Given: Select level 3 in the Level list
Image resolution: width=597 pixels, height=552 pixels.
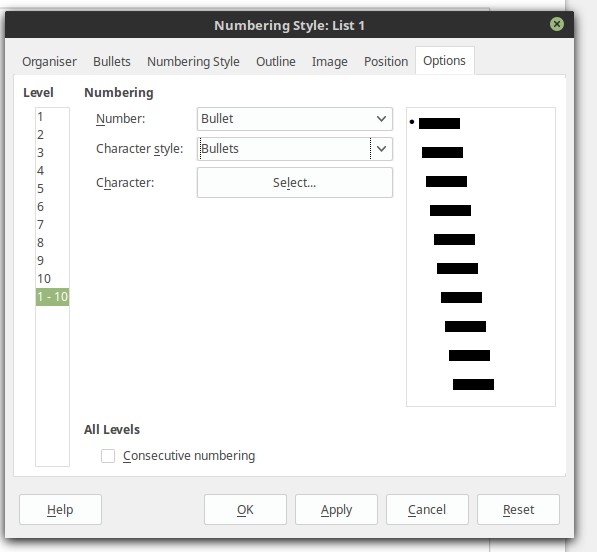Looking at the screenshot, I should pyautogui.click(x=53, y=153).
